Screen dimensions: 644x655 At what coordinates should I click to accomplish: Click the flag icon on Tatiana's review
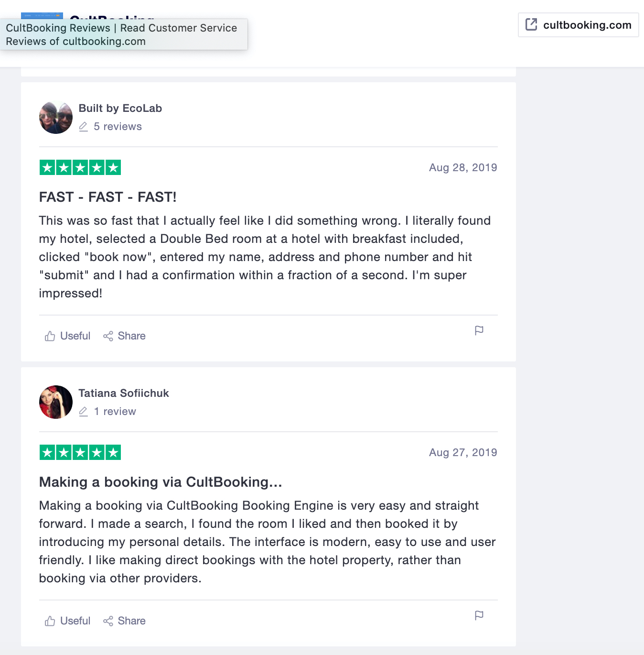(x=479, y=615)
